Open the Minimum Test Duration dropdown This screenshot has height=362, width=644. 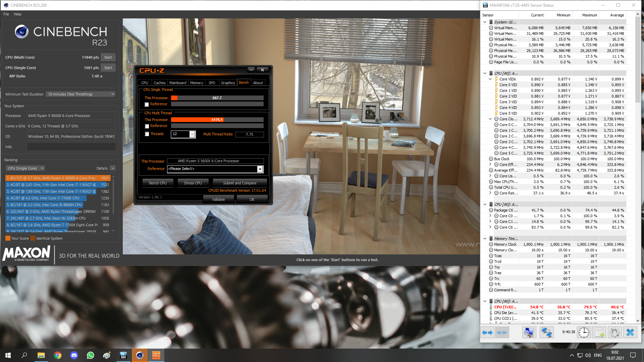(80, 94)
